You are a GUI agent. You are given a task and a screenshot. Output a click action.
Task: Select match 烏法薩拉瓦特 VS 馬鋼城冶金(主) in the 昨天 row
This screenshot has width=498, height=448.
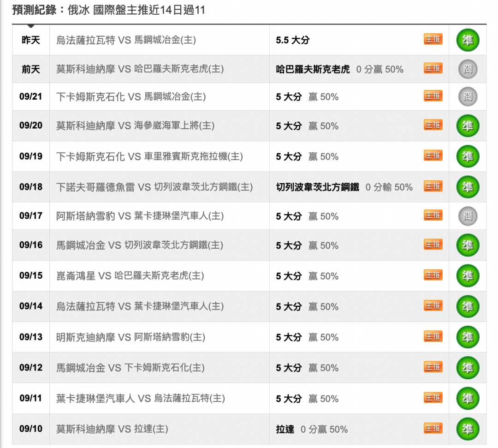pyautogui.click(x=126, y=40)
